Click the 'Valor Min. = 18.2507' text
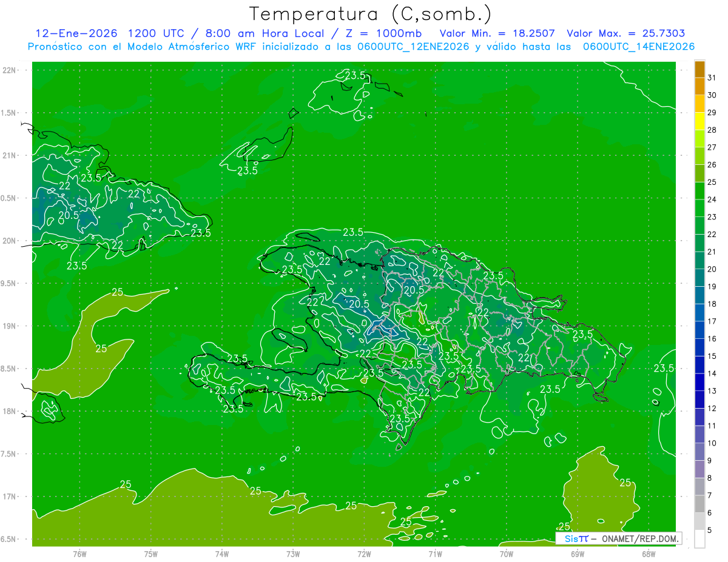This screenshot has width=728, height=562. coord(497,33)
